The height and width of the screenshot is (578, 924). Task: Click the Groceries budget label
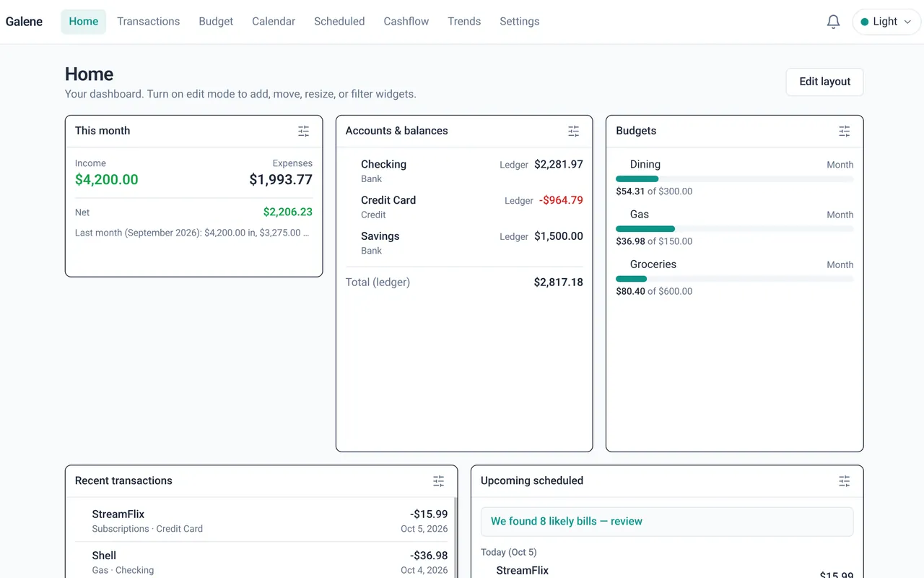(x=653, y=264)
